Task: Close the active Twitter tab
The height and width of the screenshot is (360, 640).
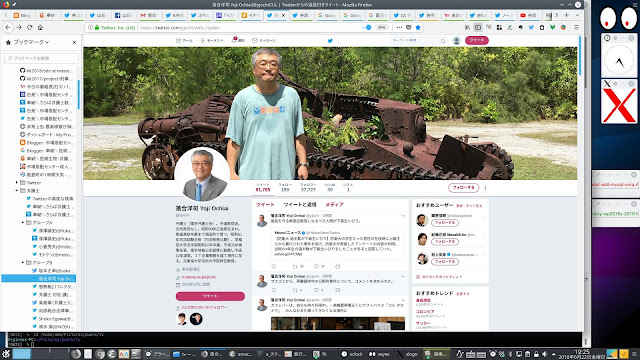Action: 284,15
